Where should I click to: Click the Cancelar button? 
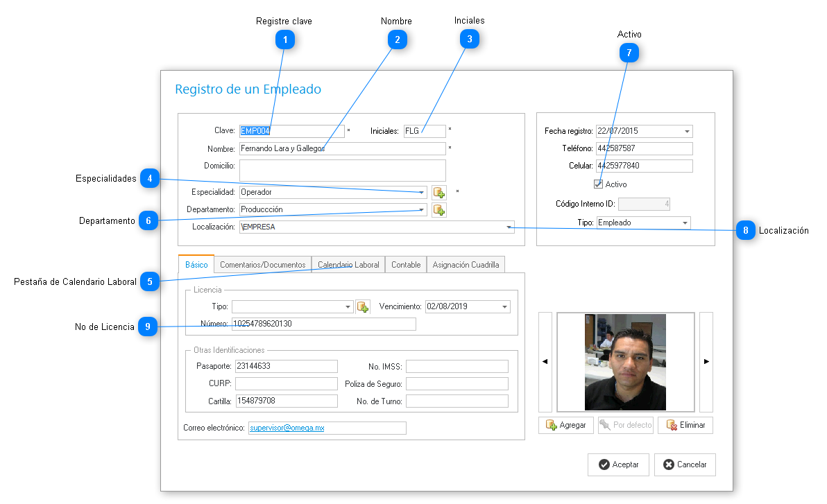pos(685,464)
